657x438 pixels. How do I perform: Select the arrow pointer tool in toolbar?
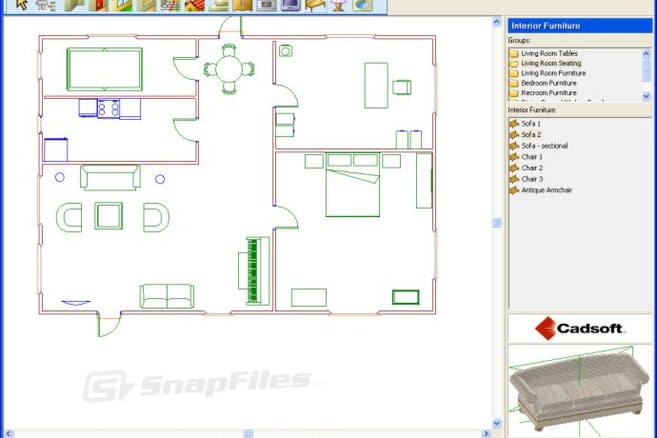pos(21,5)
